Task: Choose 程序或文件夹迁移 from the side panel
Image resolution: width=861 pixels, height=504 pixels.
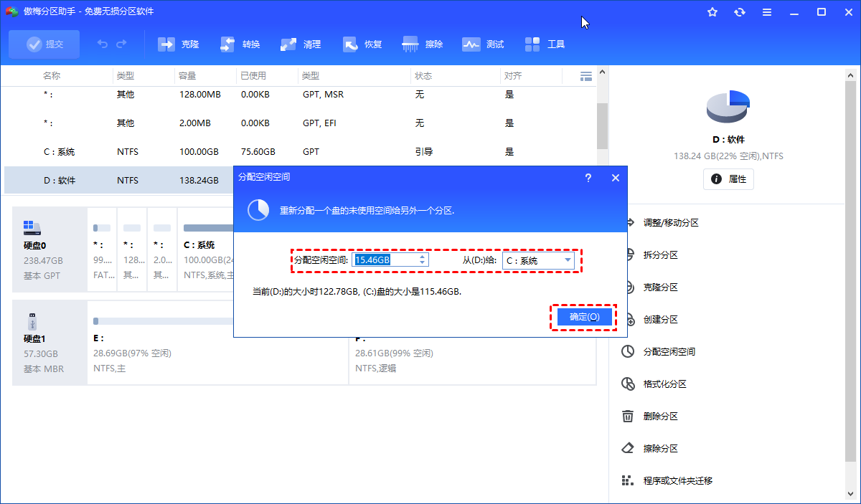Action: [677, 481]
